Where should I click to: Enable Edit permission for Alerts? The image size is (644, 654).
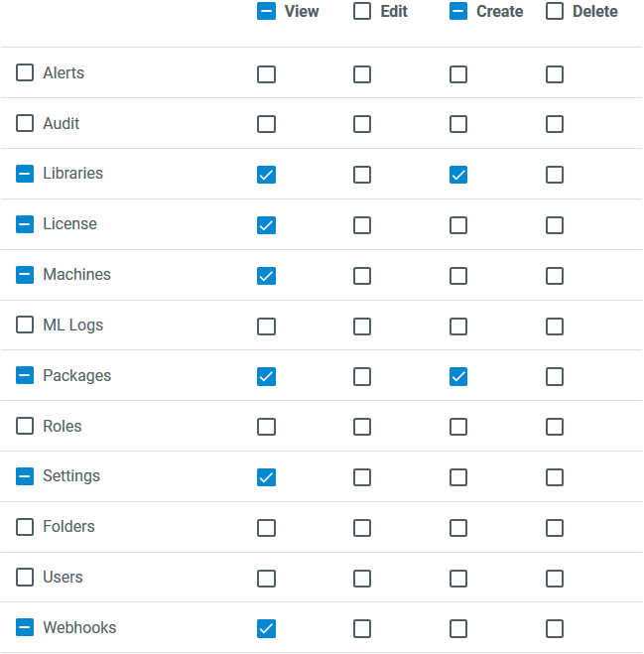coord(362,74)
